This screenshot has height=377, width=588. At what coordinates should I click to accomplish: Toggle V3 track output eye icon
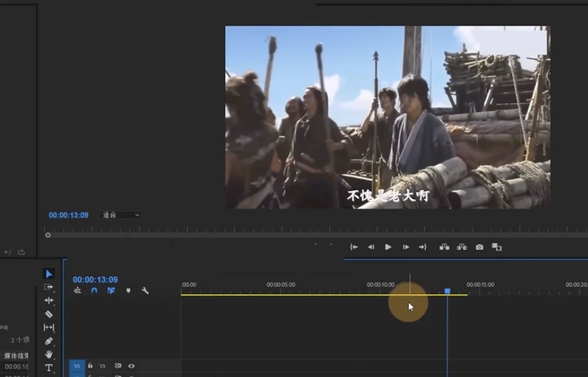[x=132, y=366]
